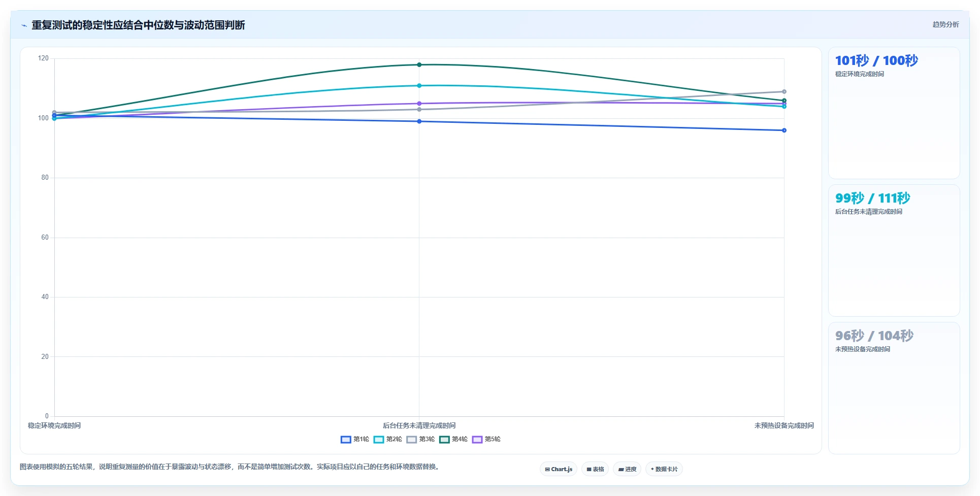Toggle the 第2轮 series in the legend
The height and width of the screenshot is (496, 980).
(x=387, y=439)
